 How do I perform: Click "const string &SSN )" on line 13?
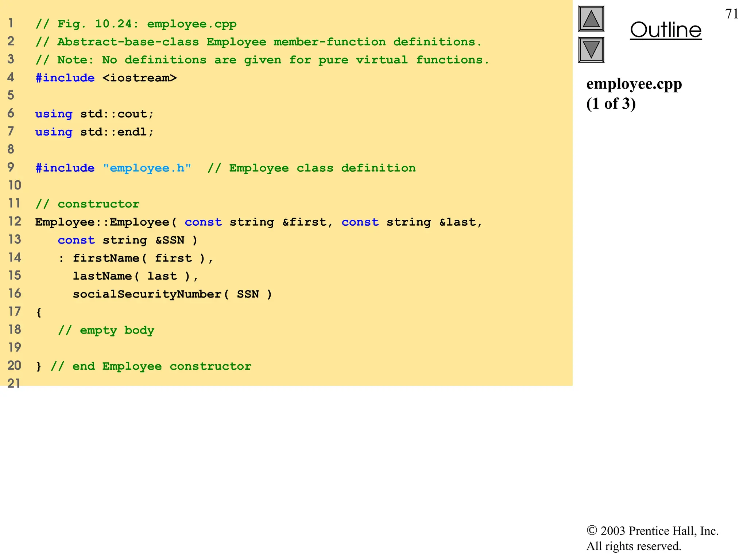pos(128,240)
